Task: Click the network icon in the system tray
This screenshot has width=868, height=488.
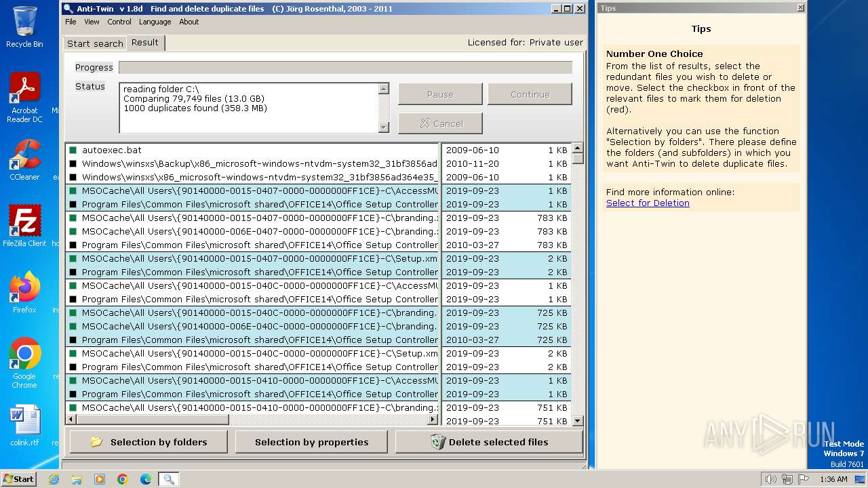Action: pyautogui.click(x=787, y=479)
